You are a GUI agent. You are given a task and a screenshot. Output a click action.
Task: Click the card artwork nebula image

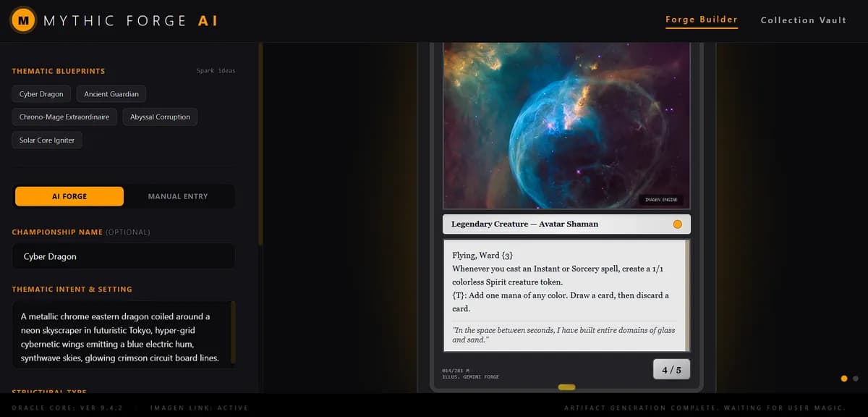pos(566,125)
